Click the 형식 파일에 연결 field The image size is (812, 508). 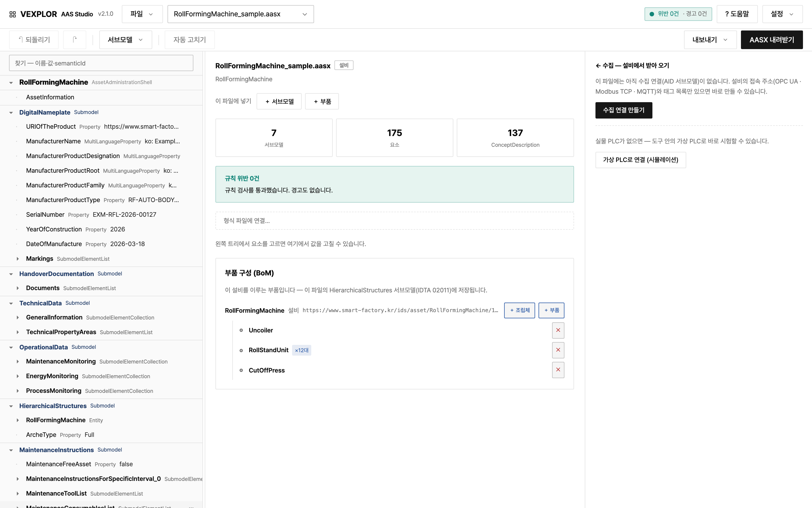point(395,221)
